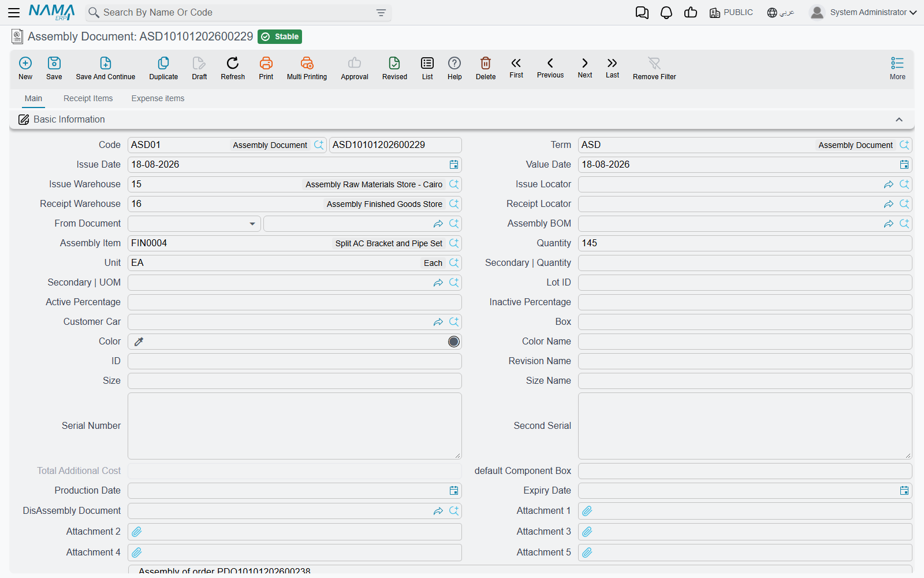Open the Term field lookup icon
The width and height of the screenshot is (924, 578).
904,145
